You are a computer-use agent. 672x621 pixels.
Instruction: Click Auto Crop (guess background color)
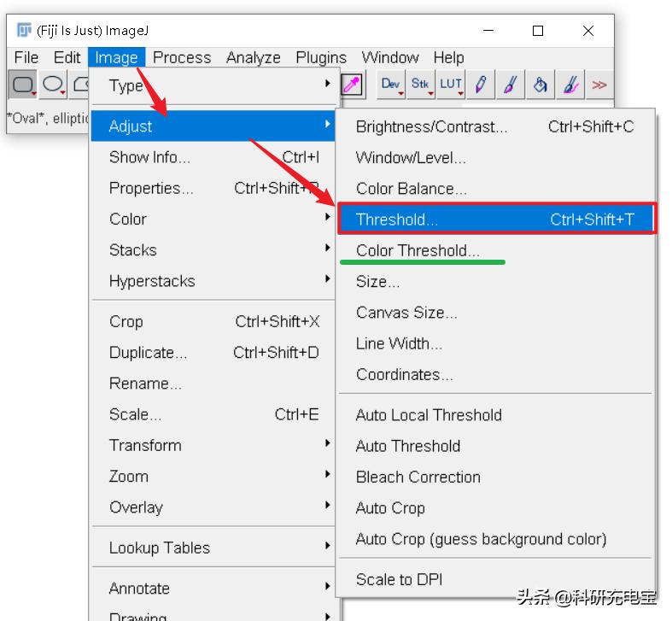point(496,539)
